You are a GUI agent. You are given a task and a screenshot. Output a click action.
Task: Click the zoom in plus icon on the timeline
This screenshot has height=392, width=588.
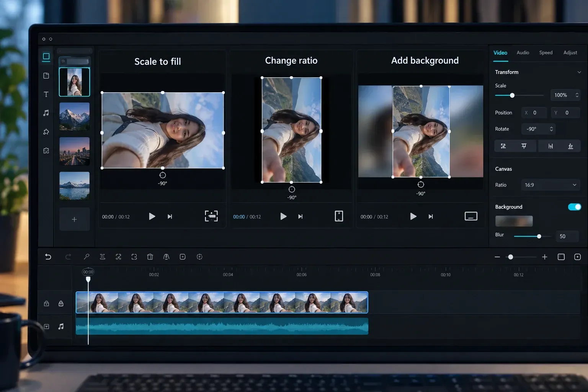[545, 257]
